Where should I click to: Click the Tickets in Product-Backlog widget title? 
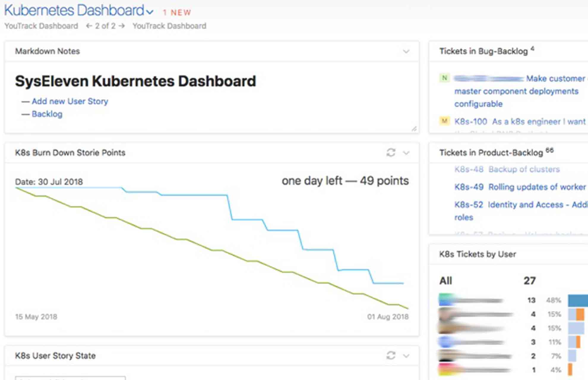[491, 153]
